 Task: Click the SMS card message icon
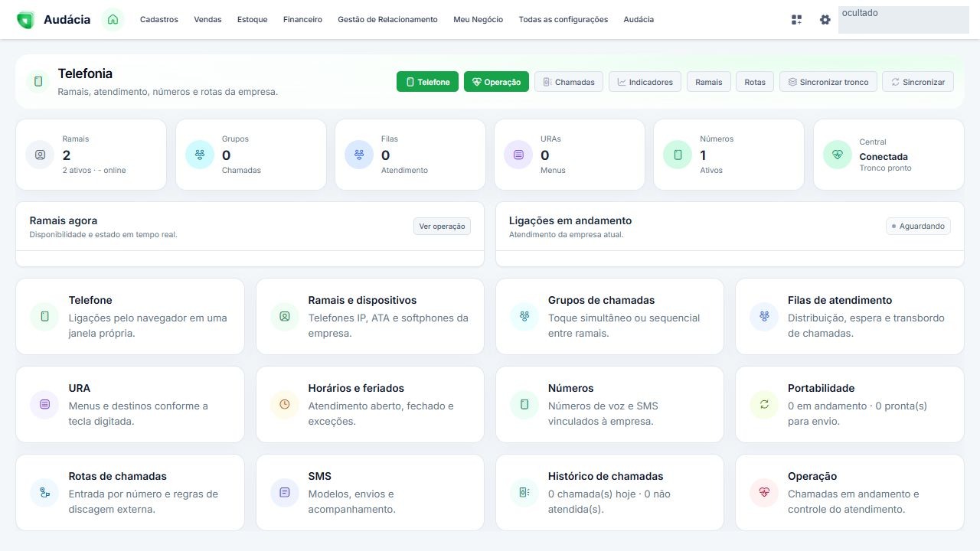285,493
